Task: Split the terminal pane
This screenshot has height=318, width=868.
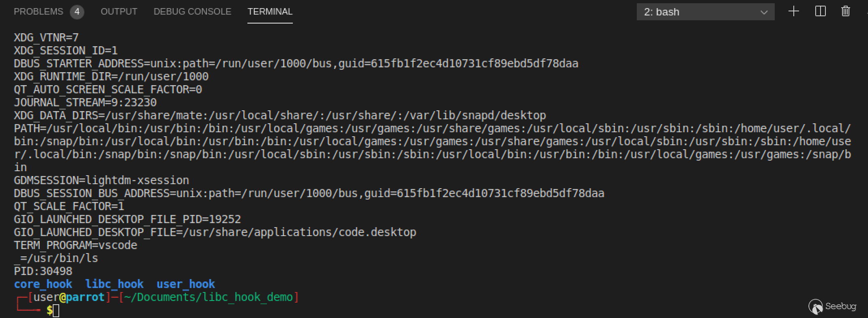Action: pos(820,11)
